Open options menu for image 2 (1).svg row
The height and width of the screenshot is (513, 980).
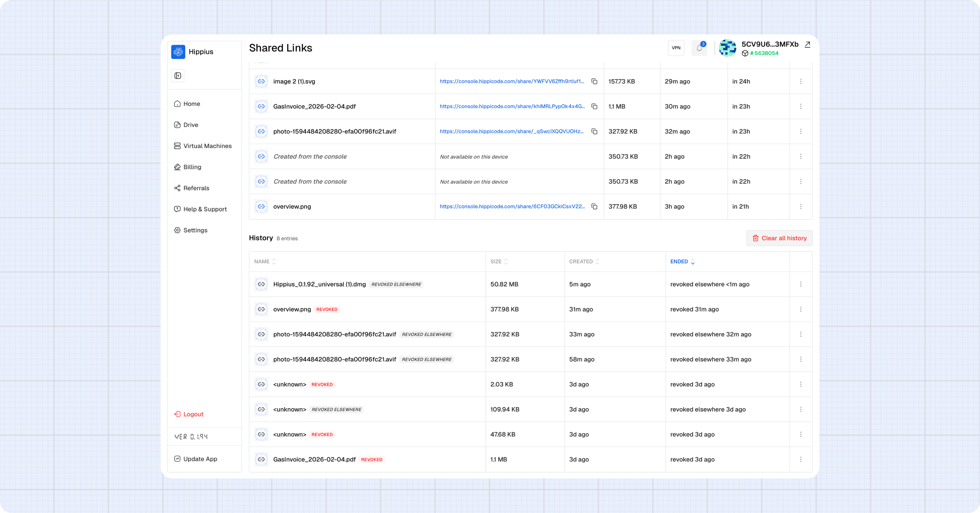coord(801,81)
